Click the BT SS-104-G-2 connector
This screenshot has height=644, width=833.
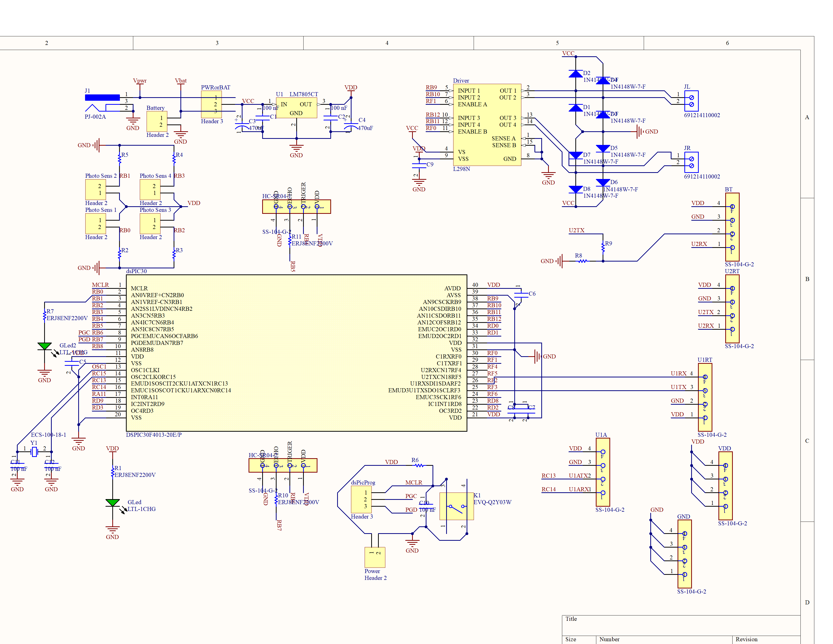[732, 227]
